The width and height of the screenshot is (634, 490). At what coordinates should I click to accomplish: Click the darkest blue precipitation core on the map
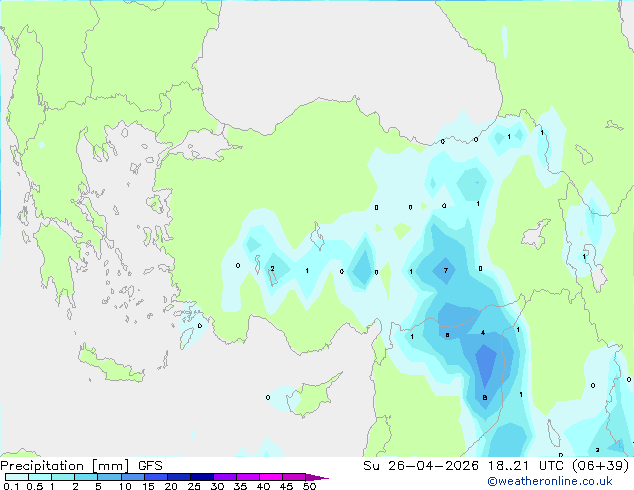pyautogui.click(x=485, y=364)
